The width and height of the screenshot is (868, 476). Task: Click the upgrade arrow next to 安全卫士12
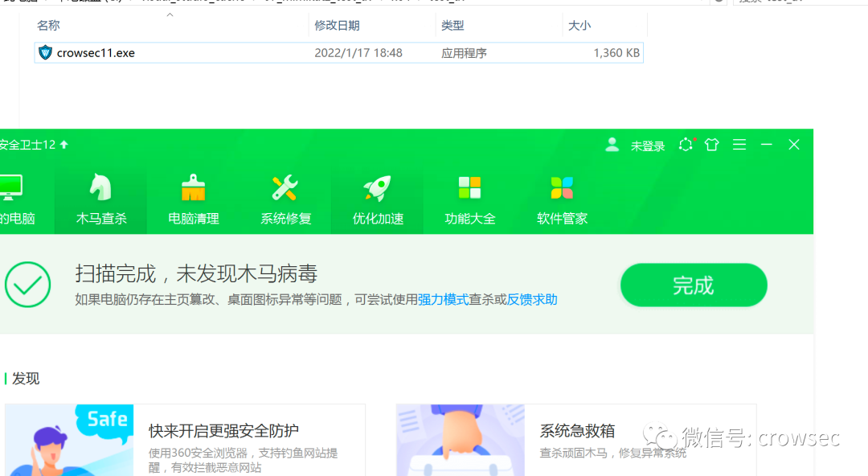[x=64, y=145]
